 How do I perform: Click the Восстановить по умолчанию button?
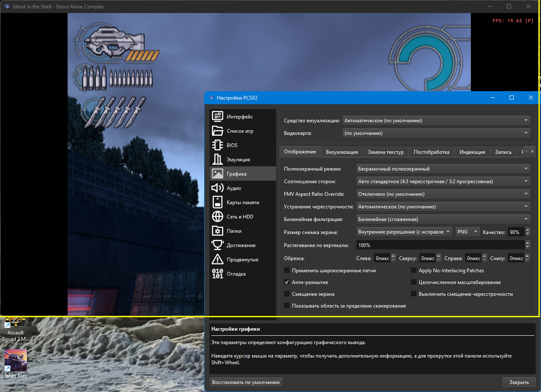[246, 382]
